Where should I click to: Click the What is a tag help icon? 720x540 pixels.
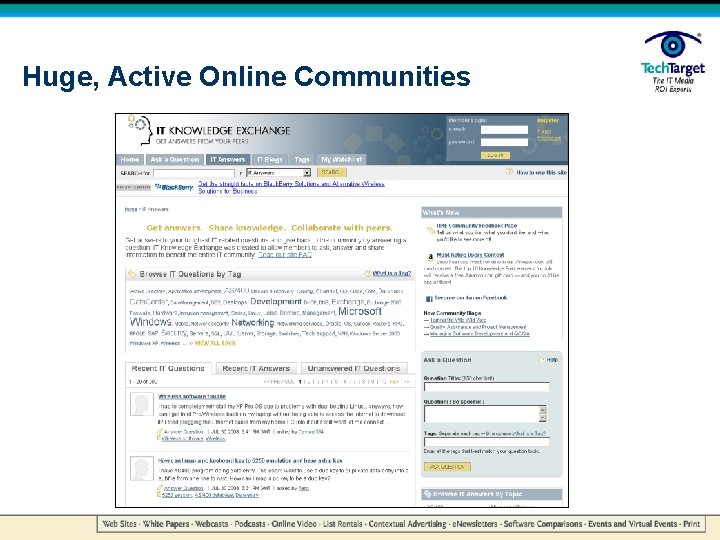coord(368,273)
